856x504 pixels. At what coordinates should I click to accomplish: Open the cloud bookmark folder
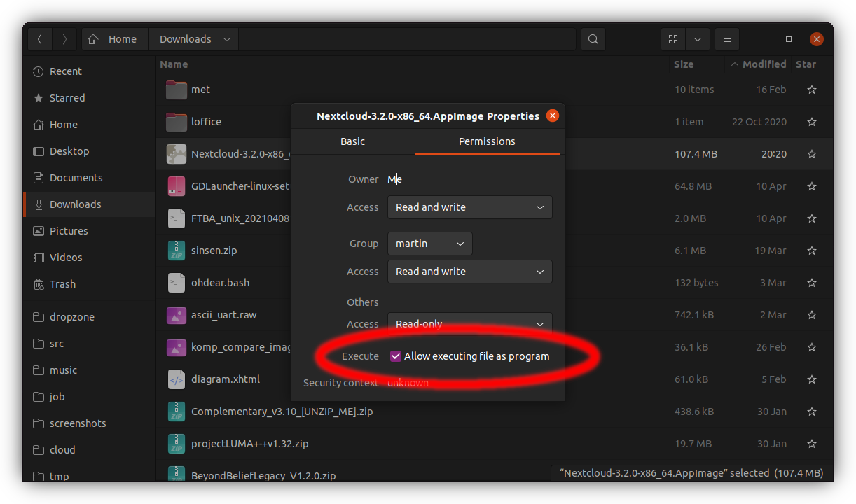(89, 450)
